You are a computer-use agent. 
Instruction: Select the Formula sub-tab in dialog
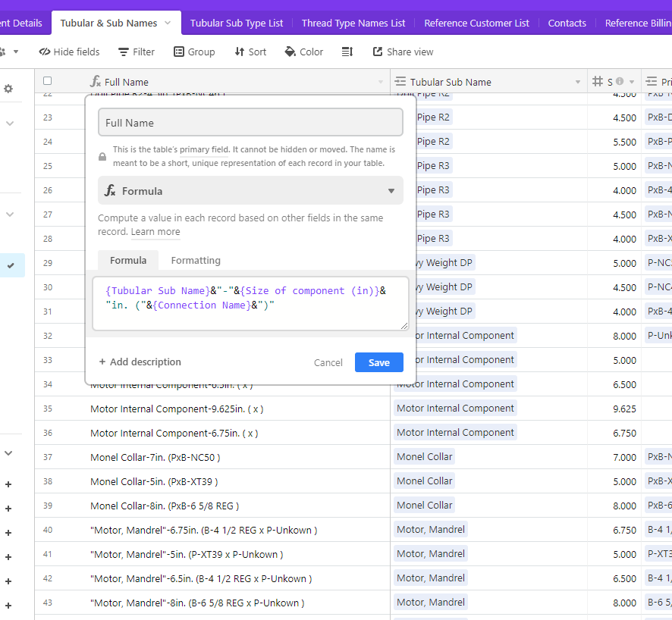(x=128, y=260)
